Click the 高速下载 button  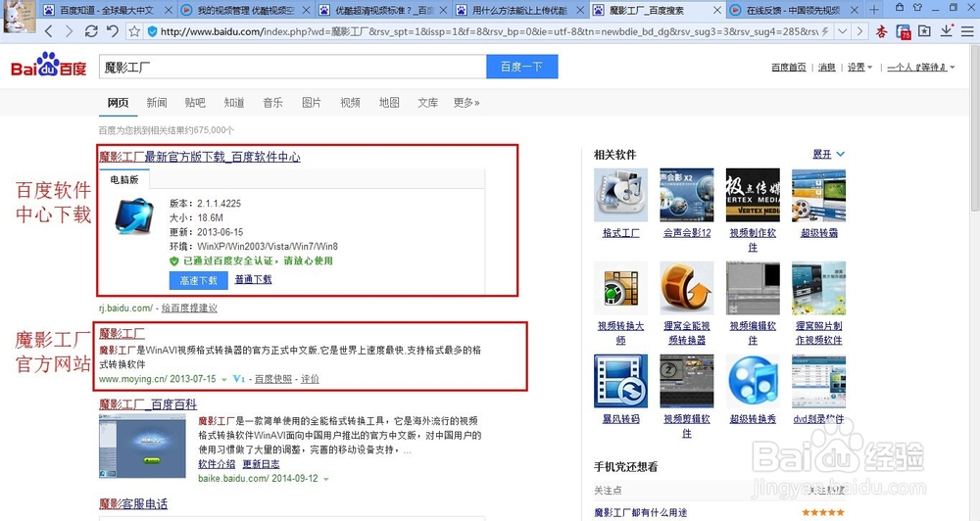click(198, 280)
